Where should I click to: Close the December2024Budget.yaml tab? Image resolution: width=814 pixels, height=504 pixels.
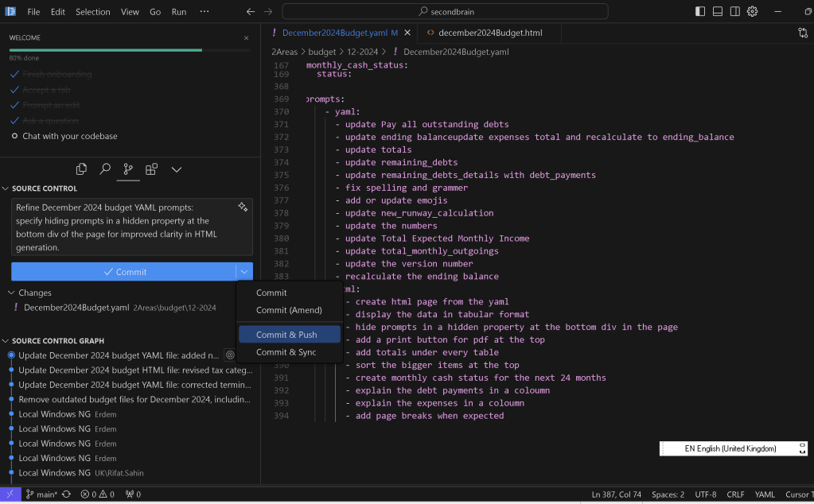(407, 33)
